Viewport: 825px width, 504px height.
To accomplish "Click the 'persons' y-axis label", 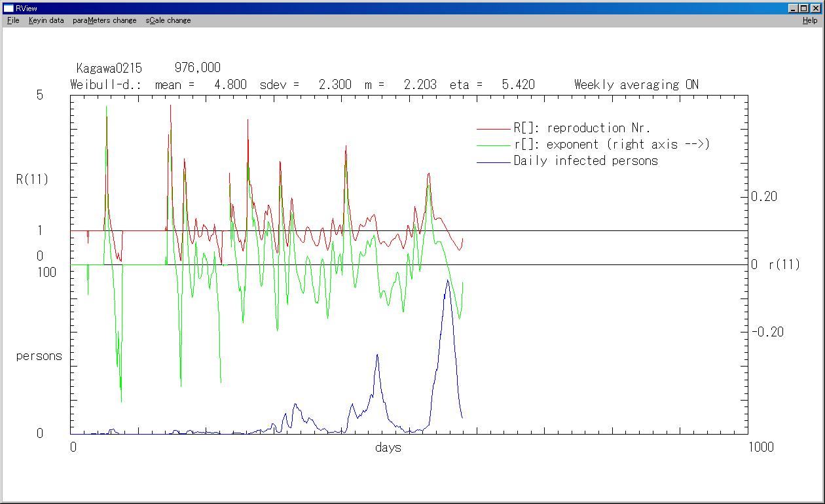I will pos(39,357).
